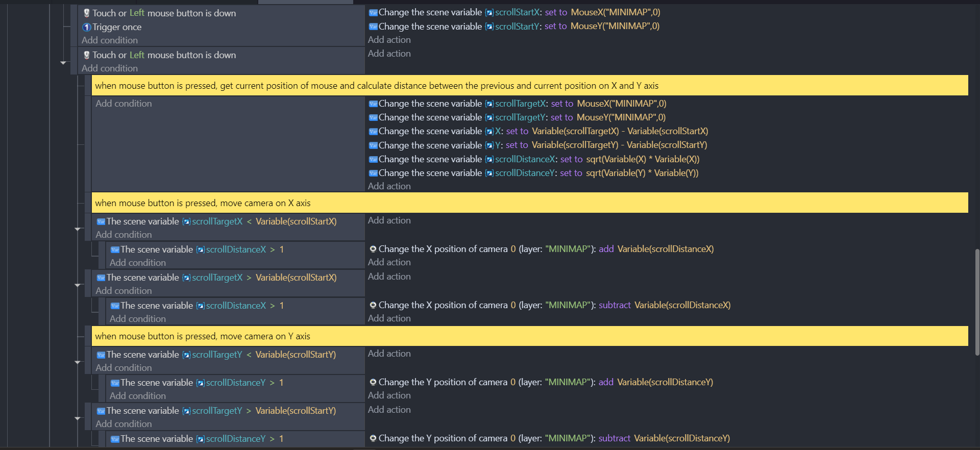The image size is (980, 450).
Task: Click the events sheet vertical scrollbar
Action: (977, 302)
